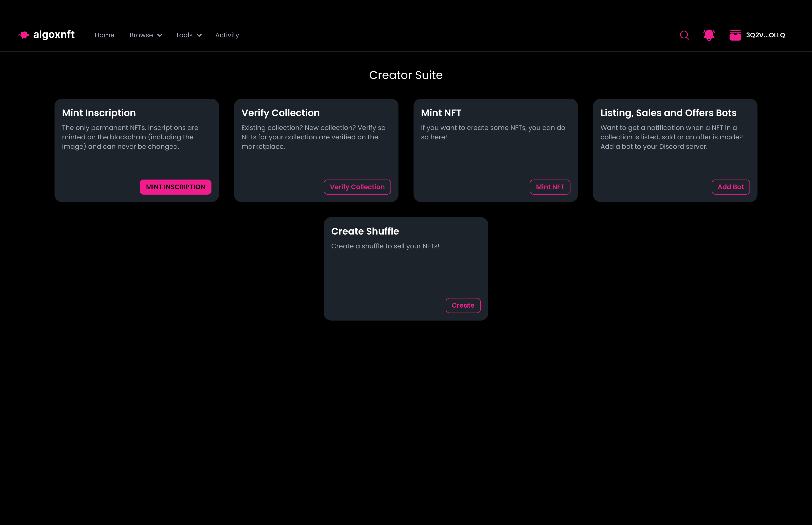Click 'If you want to create some NFTs' description
The height and width of the screenshot is (525, 812).
[x=493, y=132]
